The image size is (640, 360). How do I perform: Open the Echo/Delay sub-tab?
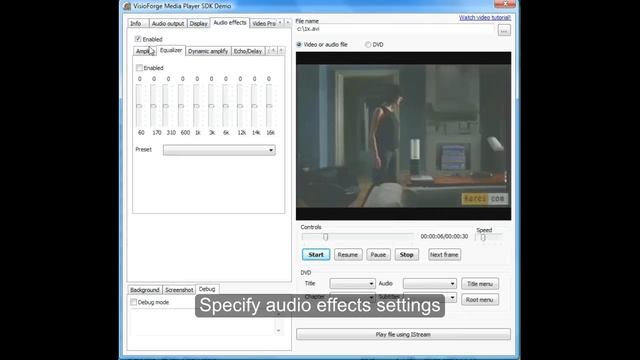pyautogui.click(x=248, y=51)
